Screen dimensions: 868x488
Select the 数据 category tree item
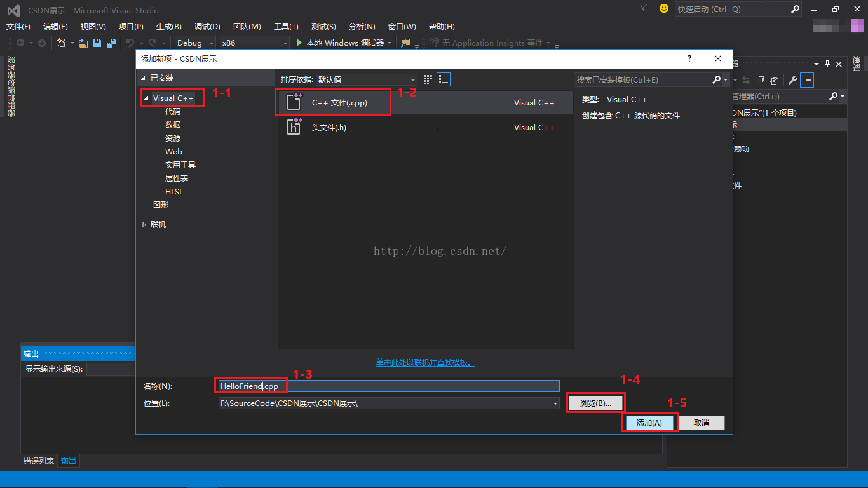173,125
